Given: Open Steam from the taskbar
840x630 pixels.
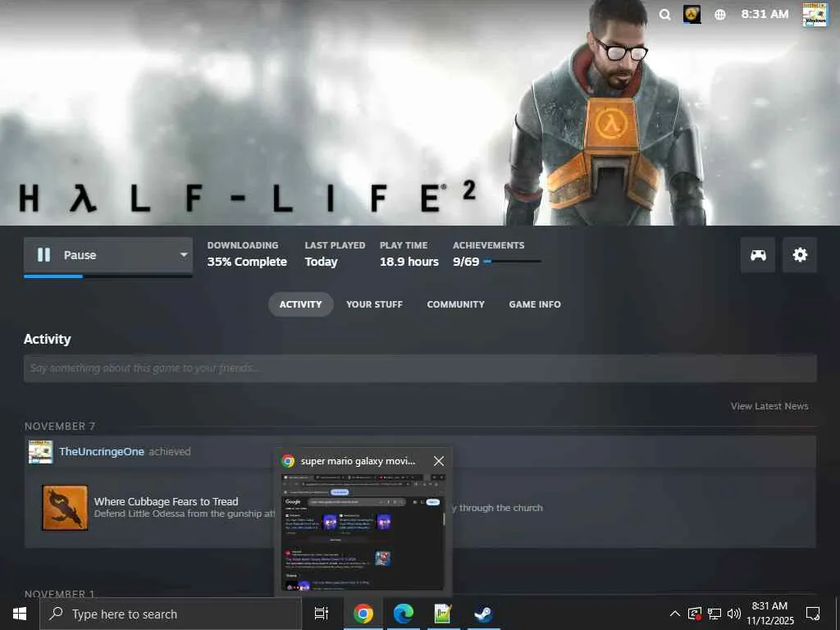Looking at the screenshot, I should point(483,614).
